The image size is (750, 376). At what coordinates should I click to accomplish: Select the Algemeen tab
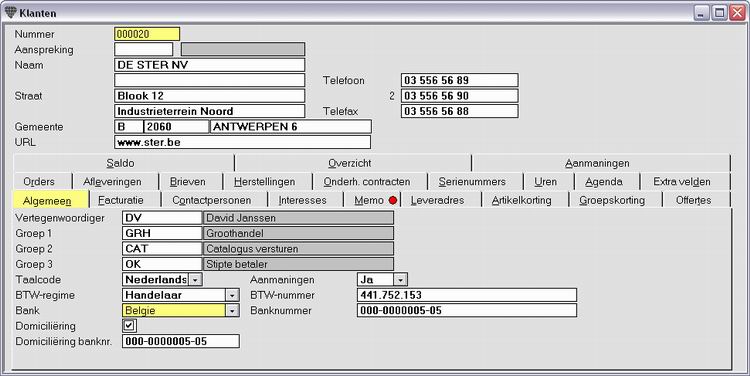tap(51, 200)
